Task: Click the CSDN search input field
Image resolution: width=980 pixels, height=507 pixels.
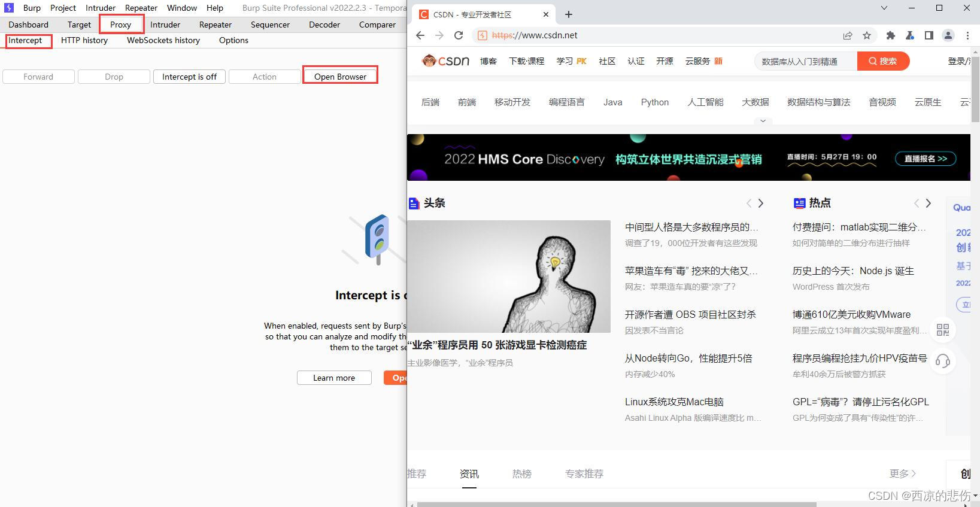Action: click(x=806, y=61)
